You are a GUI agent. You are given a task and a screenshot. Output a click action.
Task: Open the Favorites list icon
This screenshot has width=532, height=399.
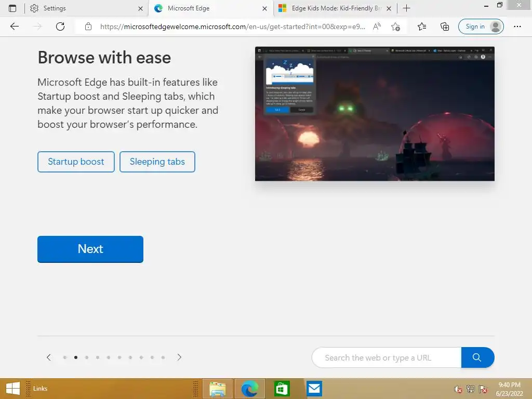point(422,26)
